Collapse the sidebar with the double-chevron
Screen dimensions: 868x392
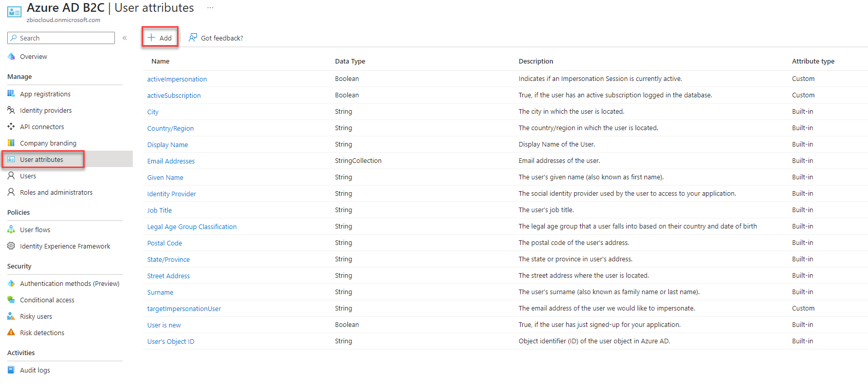coord(124,37)
